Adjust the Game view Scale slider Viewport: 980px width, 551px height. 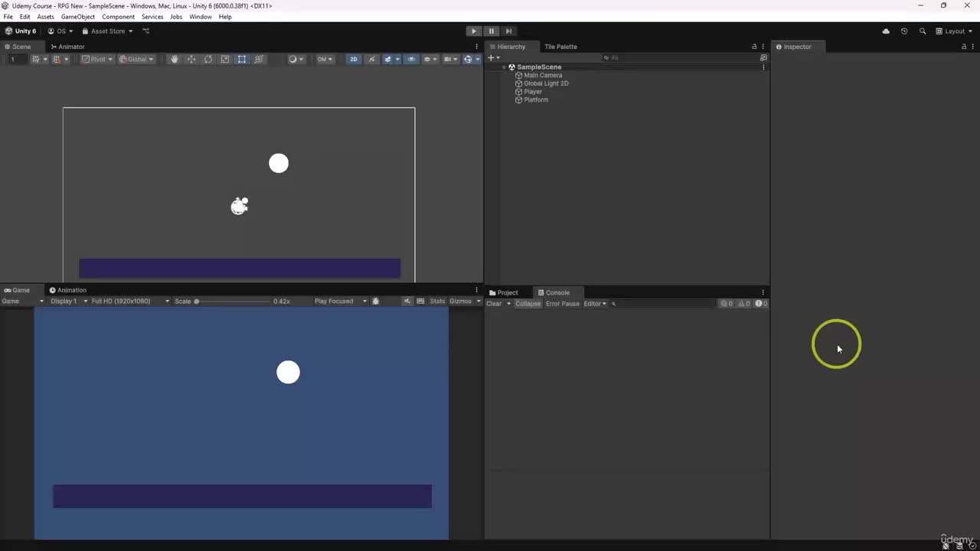[x=234, y=302]
